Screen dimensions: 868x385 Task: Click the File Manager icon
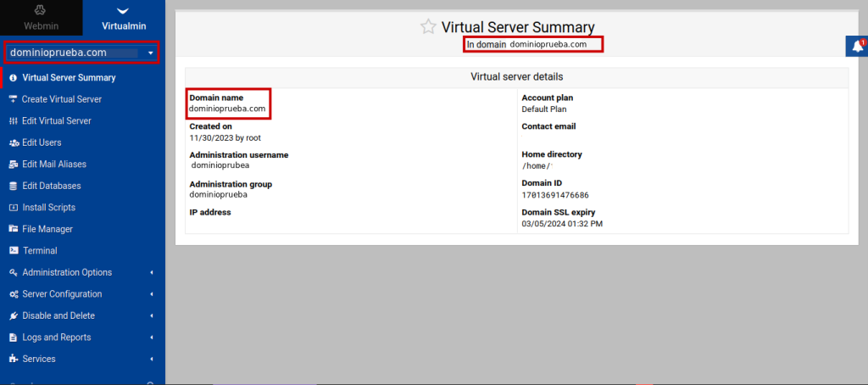point(14,229)
